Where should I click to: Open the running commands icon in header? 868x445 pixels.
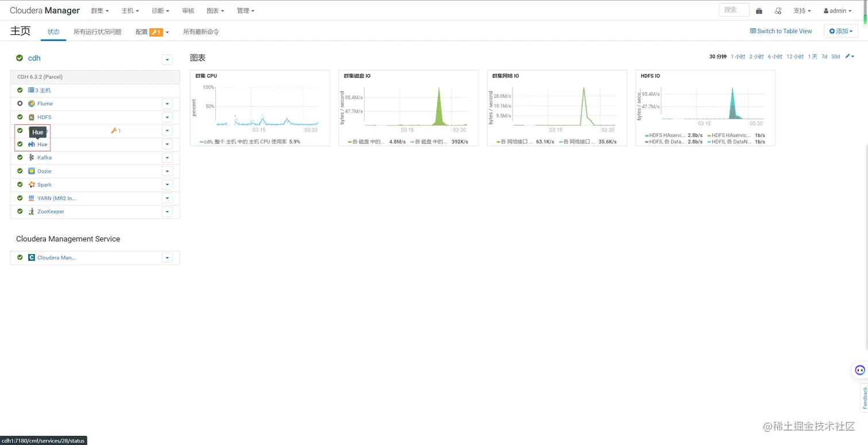pyautogui.click(x=778, y=11)
